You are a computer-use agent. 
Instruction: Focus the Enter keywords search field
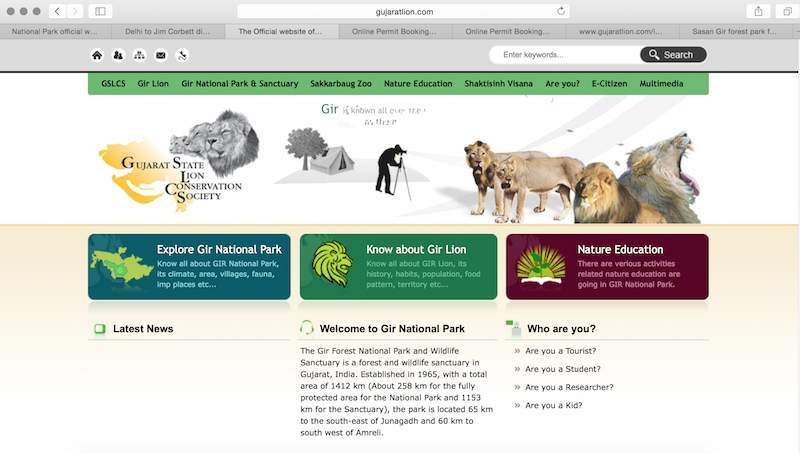[565, 55]
